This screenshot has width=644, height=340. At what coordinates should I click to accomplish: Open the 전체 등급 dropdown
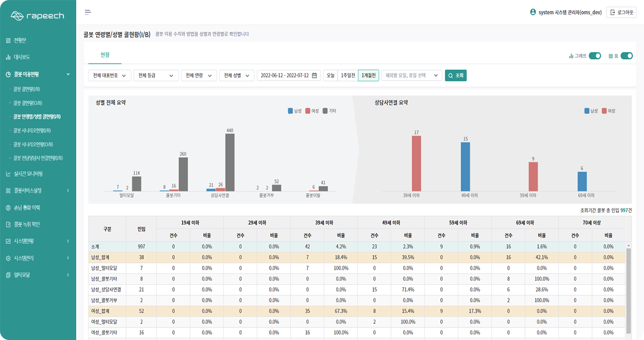(156, 75)
